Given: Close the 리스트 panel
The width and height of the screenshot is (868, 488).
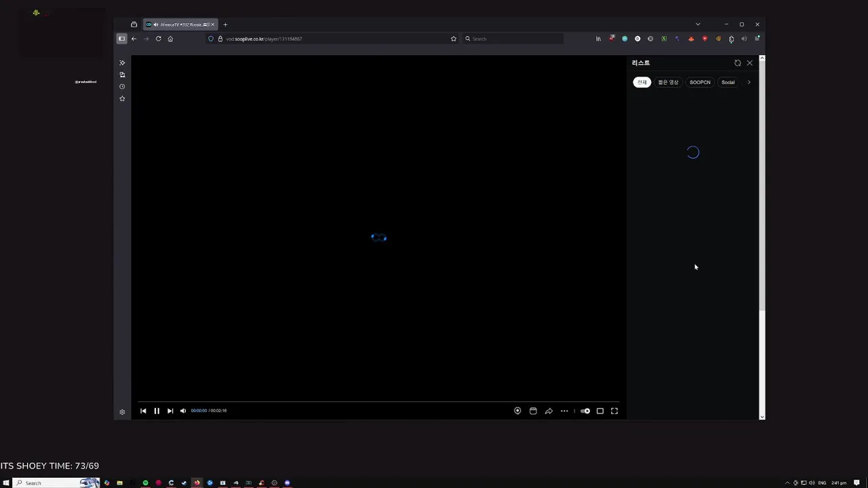Looking at the screenshot, I should click(x=749, y=63).
